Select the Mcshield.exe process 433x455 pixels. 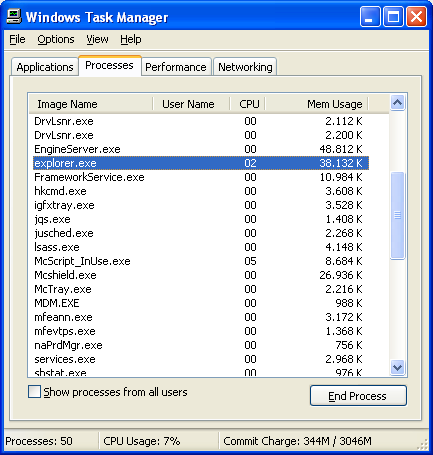[201, 275]
